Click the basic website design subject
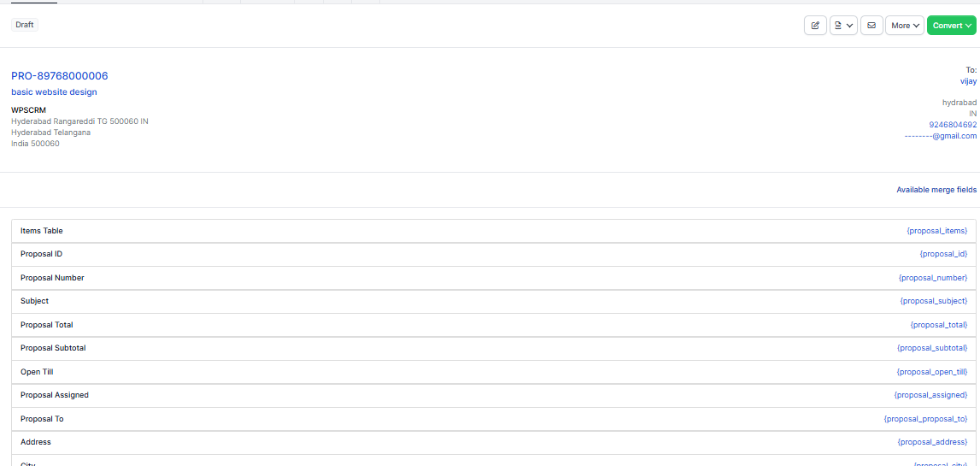The width and height of the screenshot is (980, 466). [x=54, y=92]
